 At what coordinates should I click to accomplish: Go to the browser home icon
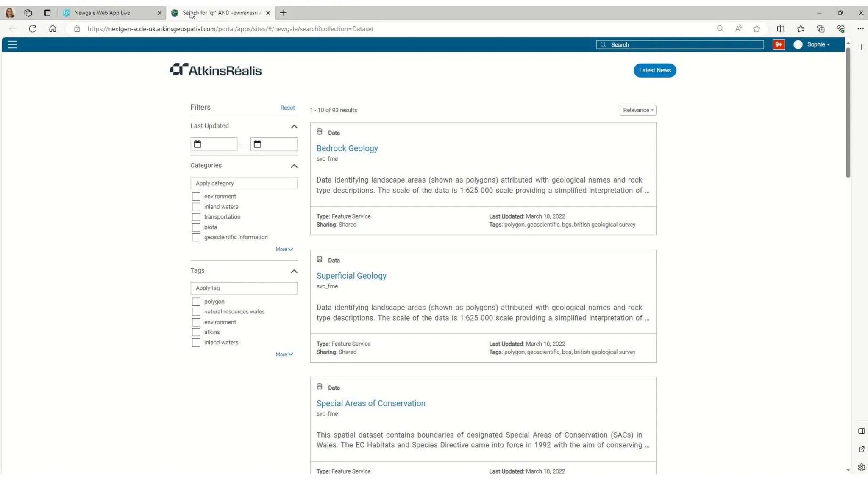[x=53, y=29]
